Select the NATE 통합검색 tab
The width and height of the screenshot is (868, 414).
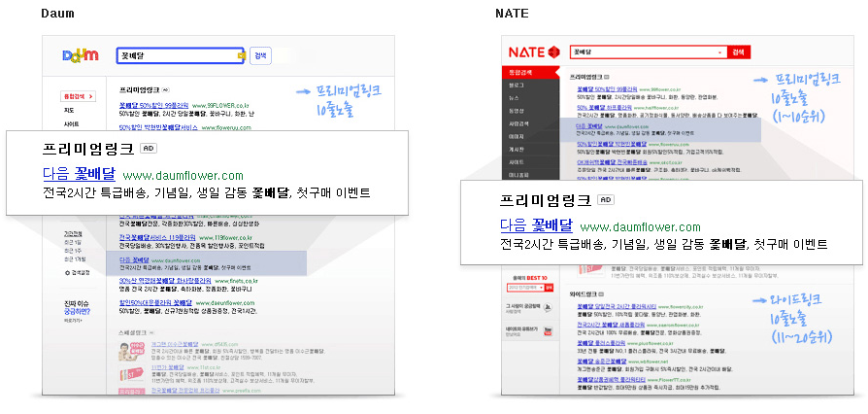(x=531, y=72)
